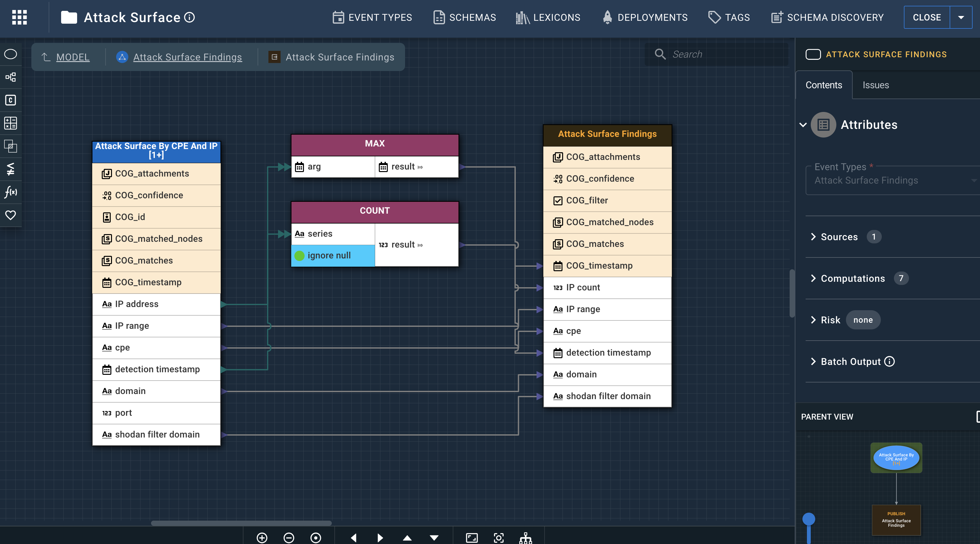Open the f(x) function tool

(11, 192)
